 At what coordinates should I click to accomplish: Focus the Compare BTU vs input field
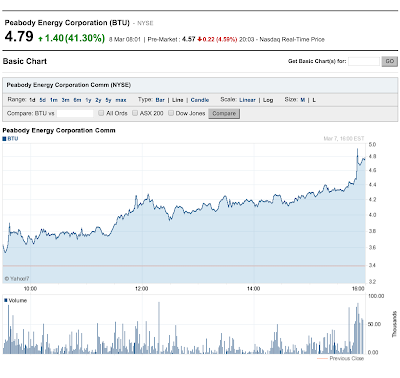click(75, 113)
